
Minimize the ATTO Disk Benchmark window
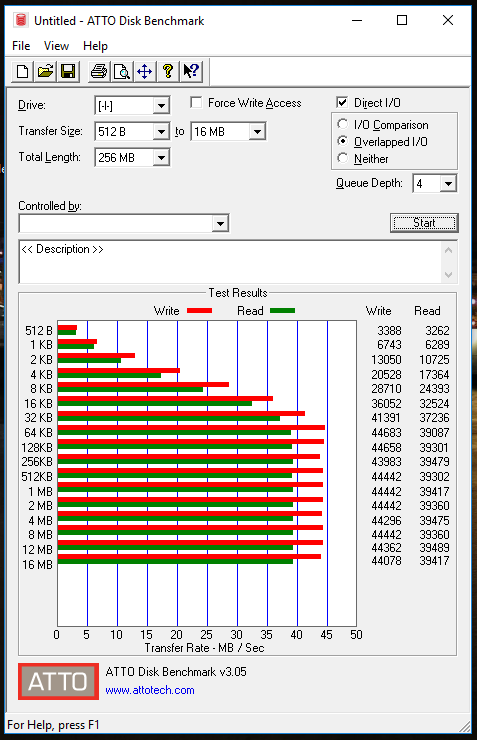coord(357,20)
